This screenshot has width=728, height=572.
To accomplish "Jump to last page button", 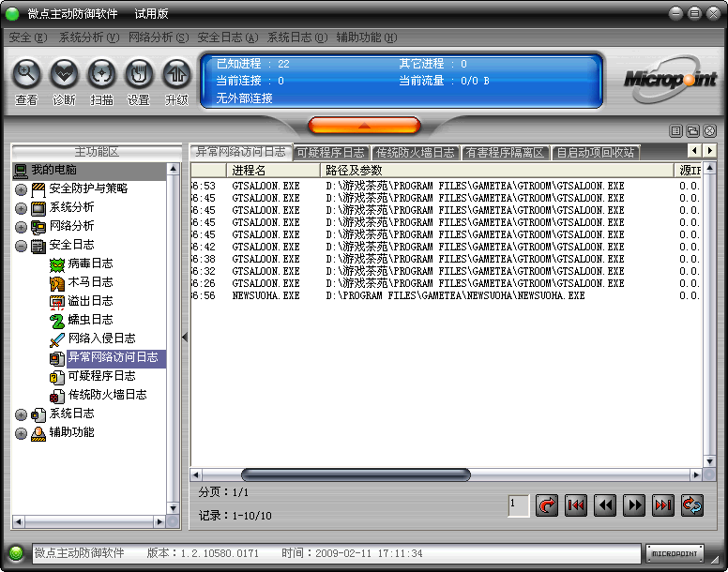I will pos(663,505).
